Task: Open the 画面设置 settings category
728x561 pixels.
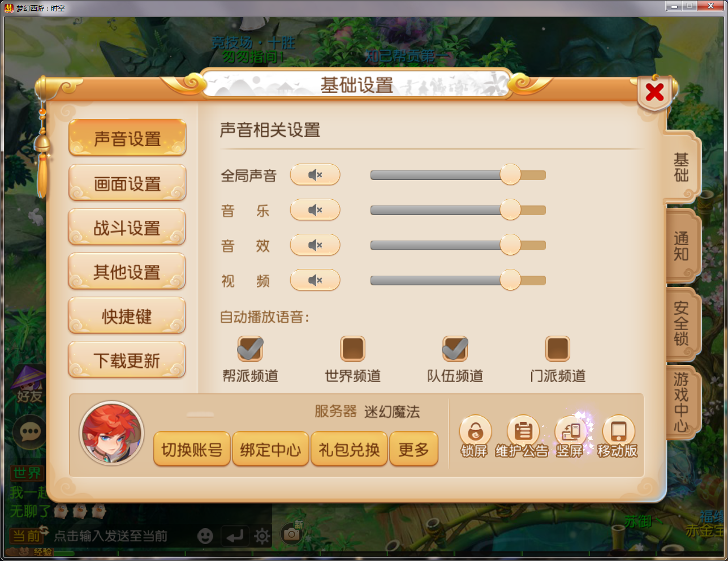Action: [127, 183]
